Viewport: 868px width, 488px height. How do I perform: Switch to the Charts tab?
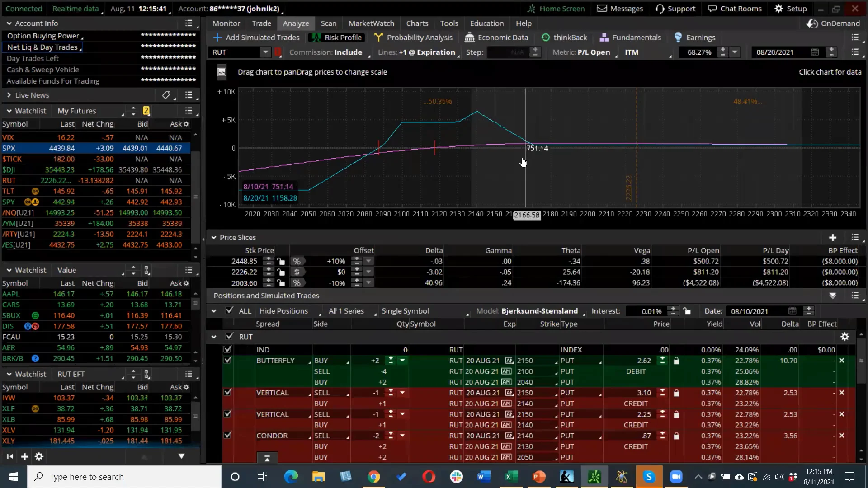[417, 23]
